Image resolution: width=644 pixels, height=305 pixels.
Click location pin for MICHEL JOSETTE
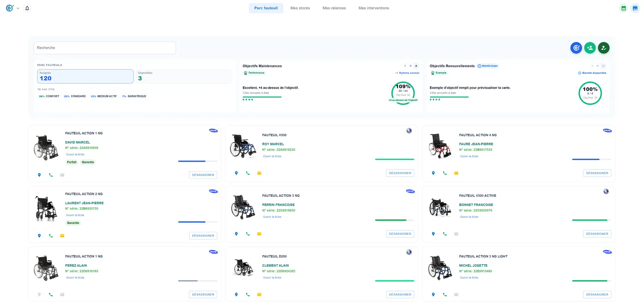coord(433,295)
